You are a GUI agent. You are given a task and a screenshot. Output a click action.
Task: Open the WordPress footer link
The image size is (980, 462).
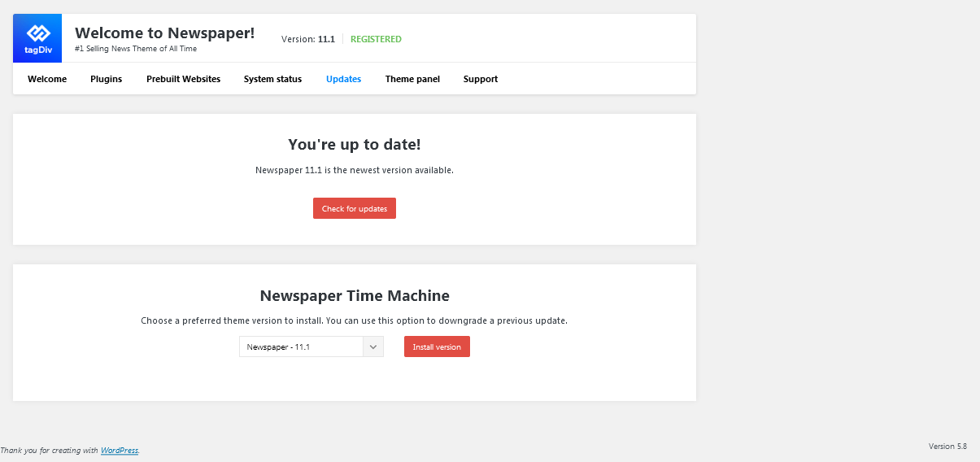tap(120, 450)
